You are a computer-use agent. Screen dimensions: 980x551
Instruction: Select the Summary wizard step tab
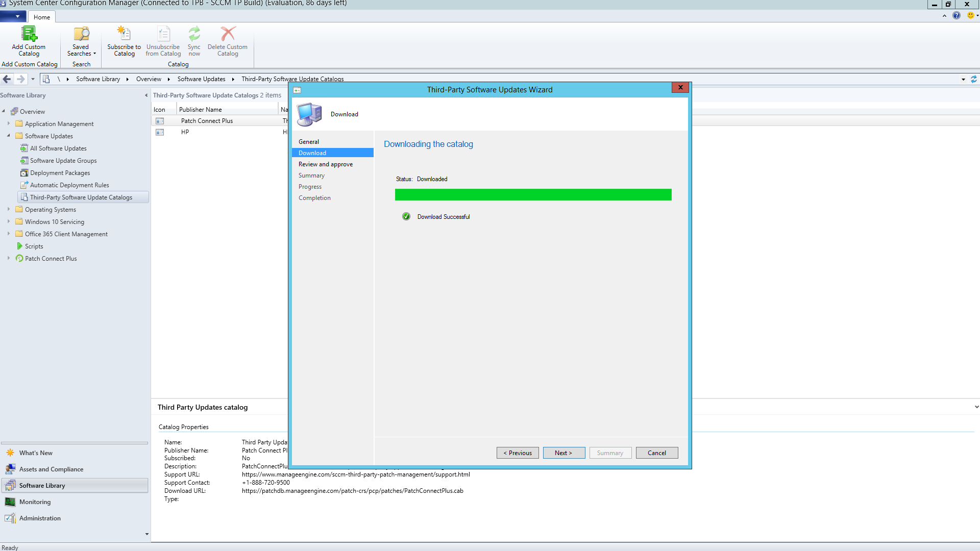point(311,175)
